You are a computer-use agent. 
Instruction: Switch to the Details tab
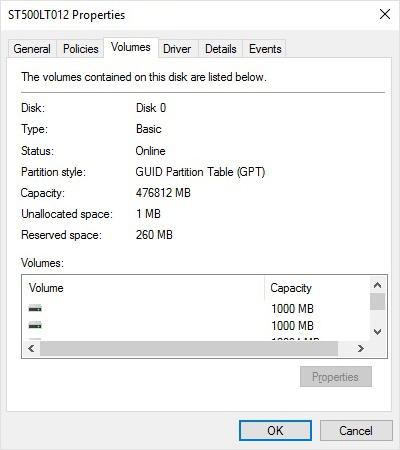pyautogui.click(x=221, y=49)
